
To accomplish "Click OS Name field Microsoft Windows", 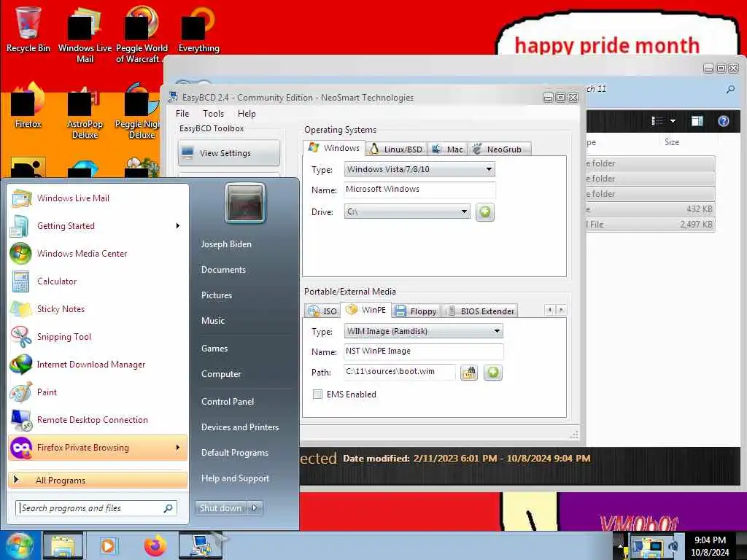I will click(419, 190).
